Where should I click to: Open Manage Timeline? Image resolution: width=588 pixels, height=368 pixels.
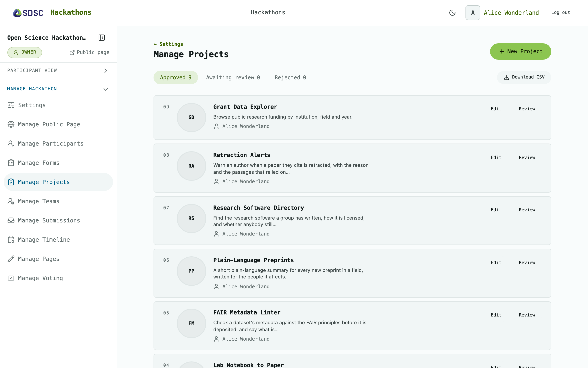pos(58,240)
